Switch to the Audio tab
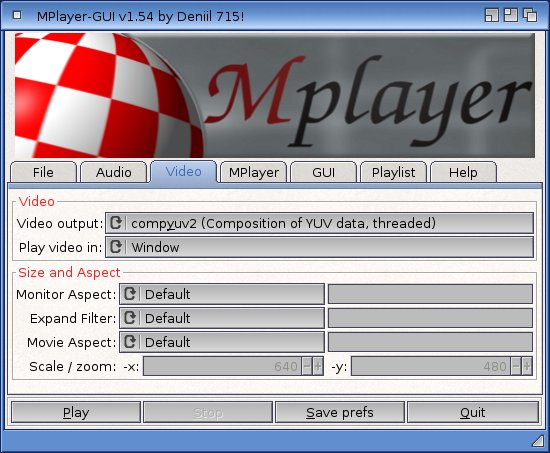Viewport: 550px width, 453px height. point(114,172)
